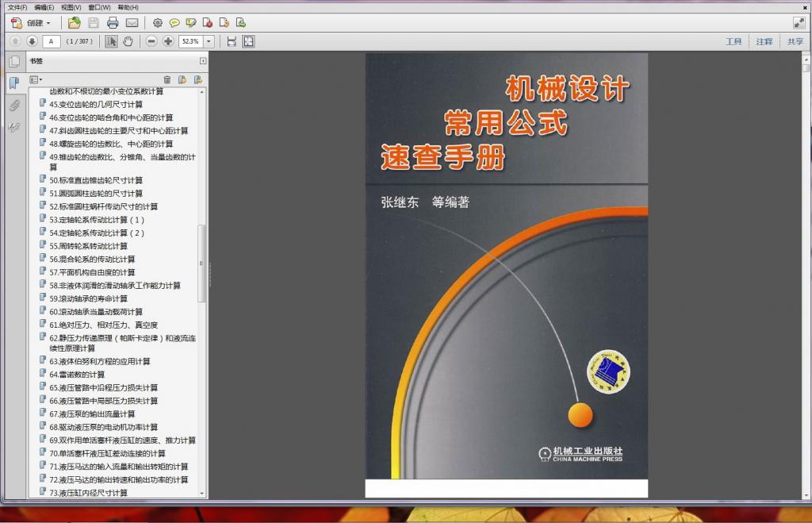The height and width of the screenshot is (523, 812).
Task: Click the Print icon
Action: coord(113,23)
